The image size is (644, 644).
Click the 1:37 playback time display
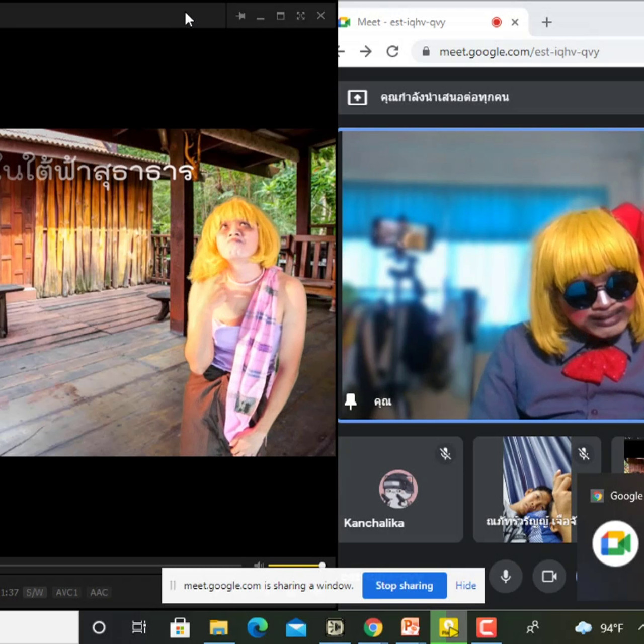point(10,593)
